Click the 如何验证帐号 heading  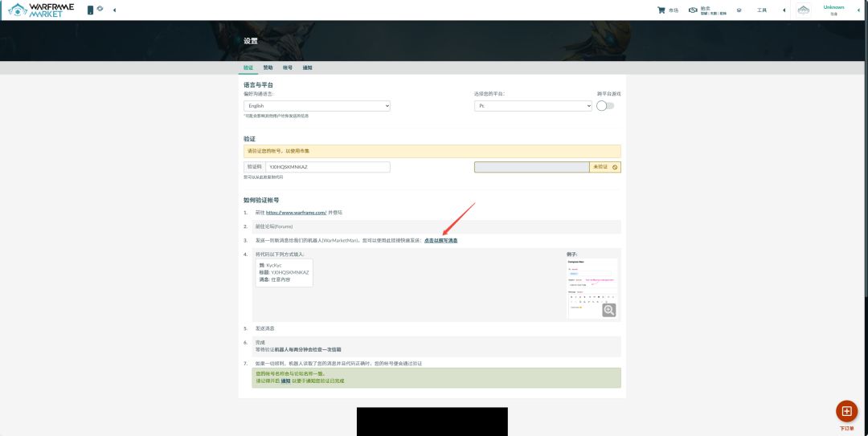coord(261,200)
